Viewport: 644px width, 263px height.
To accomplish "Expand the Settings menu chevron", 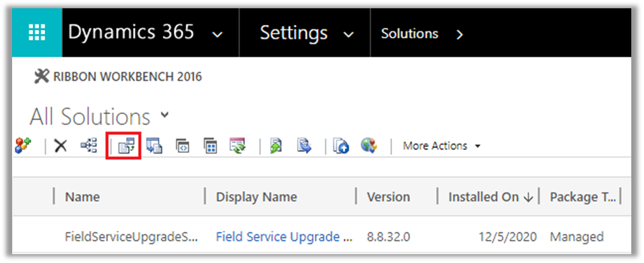I will (348, 34).
